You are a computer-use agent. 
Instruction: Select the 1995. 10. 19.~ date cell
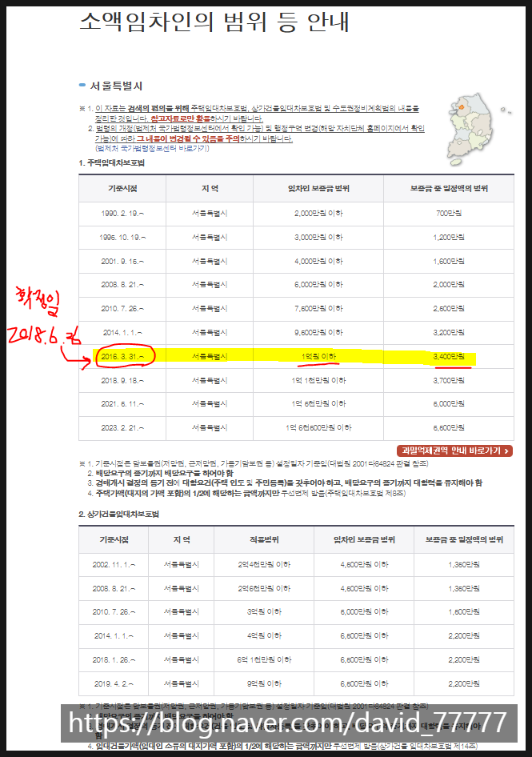[122, 238]
